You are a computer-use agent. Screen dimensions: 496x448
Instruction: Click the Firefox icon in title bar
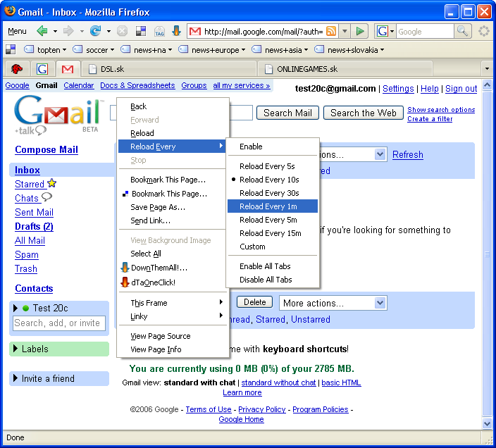click(10, 11)
